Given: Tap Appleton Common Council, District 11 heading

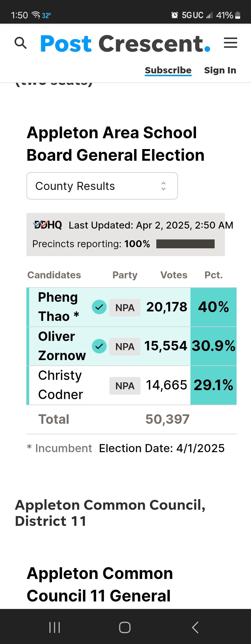Looking at the screenshot, I should 110,513.
